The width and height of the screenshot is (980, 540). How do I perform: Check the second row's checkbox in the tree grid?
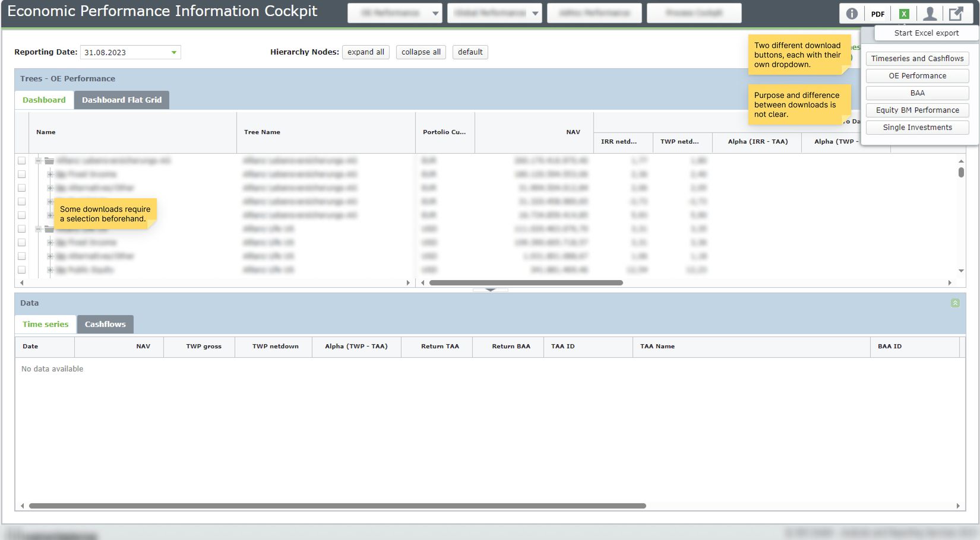click(x=22, y=174)
